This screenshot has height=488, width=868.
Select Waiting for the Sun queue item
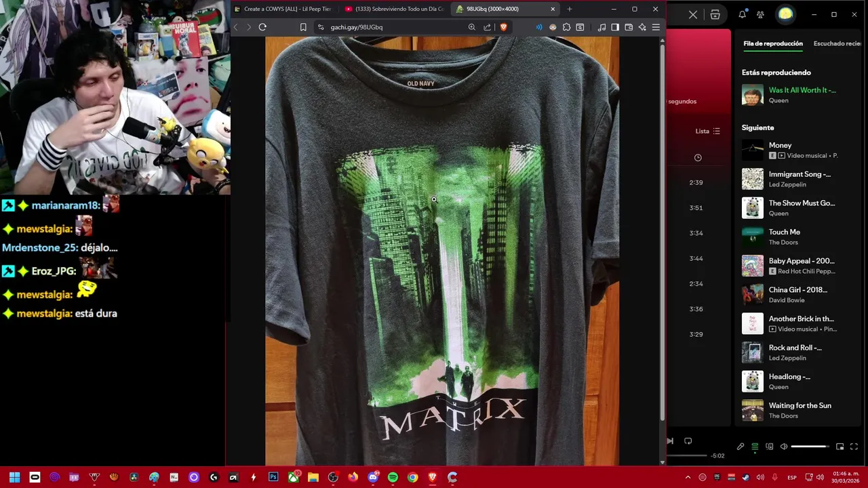(798, 410)
